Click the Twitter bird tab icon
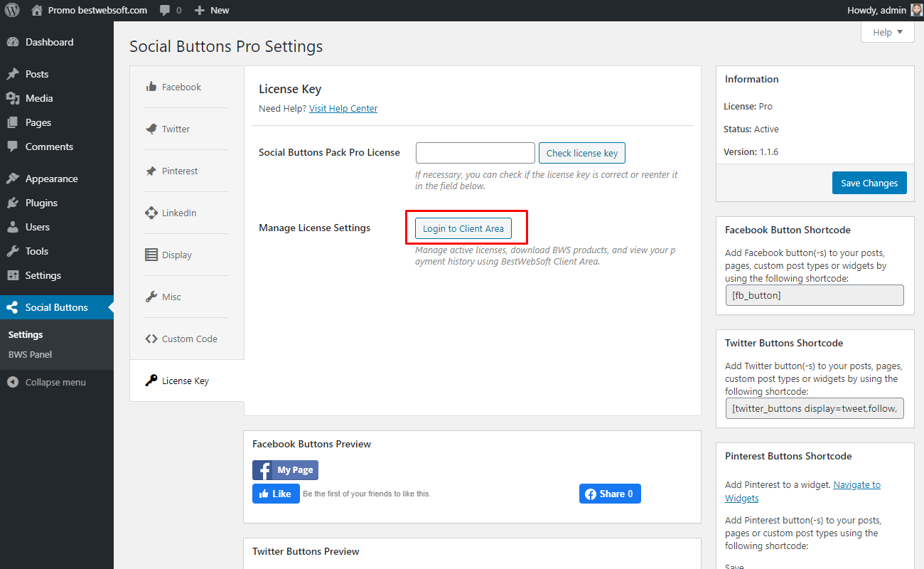Screen dimensions: 924x569 tap(151, 129)
